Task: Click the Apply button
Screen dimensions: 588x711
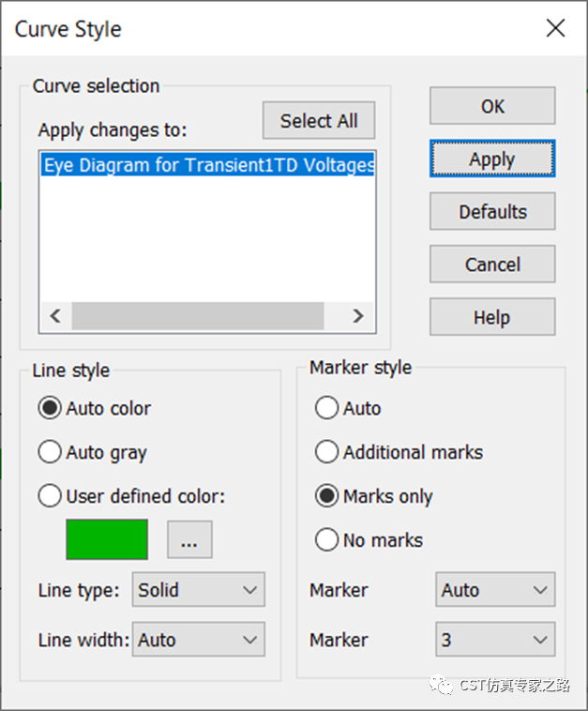Action: pyautogui.click(x=492, y=159)
